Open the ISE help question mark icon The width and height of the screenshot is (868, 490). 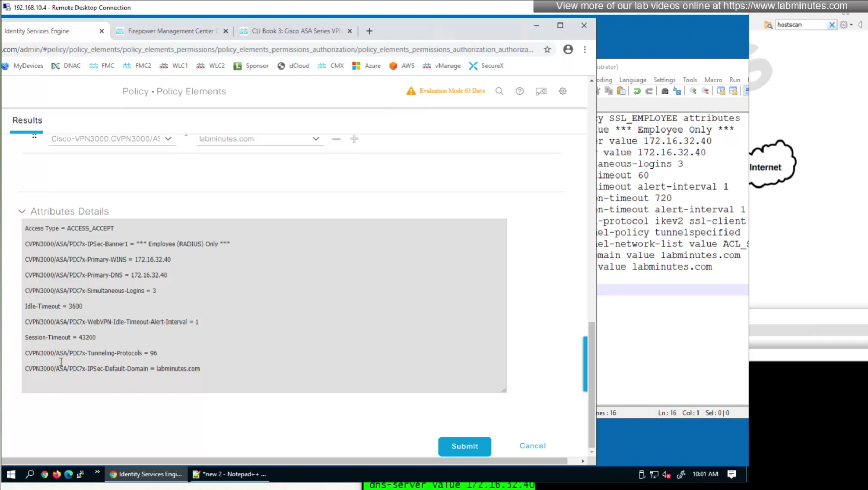click(x=519, y=91)
